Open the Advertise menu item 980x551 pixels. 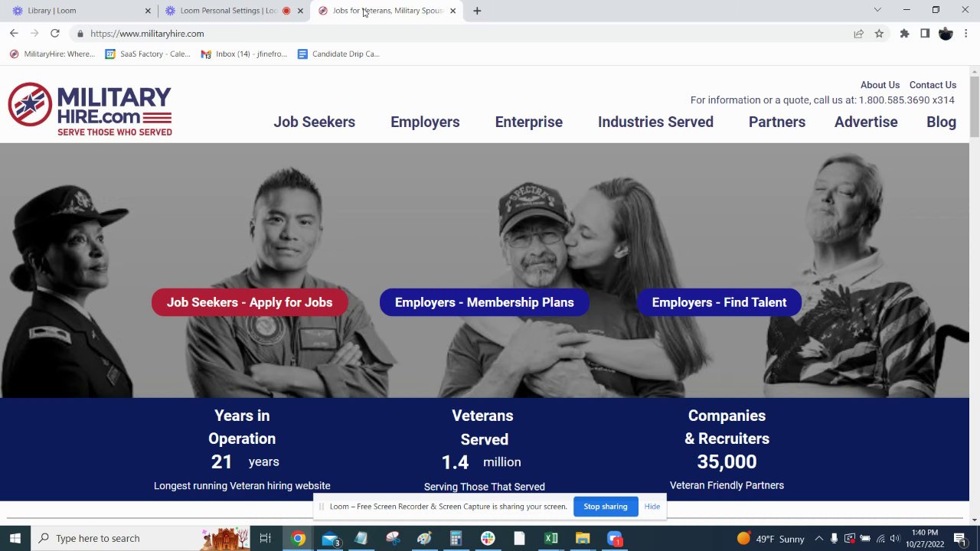866,122
